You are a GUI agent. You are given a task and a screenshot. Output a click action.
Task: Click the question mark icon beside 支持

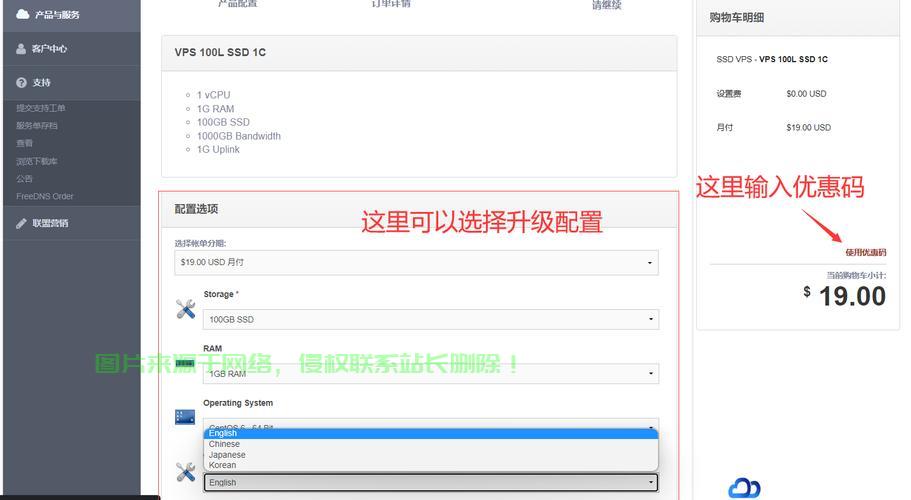click(22, 83)
